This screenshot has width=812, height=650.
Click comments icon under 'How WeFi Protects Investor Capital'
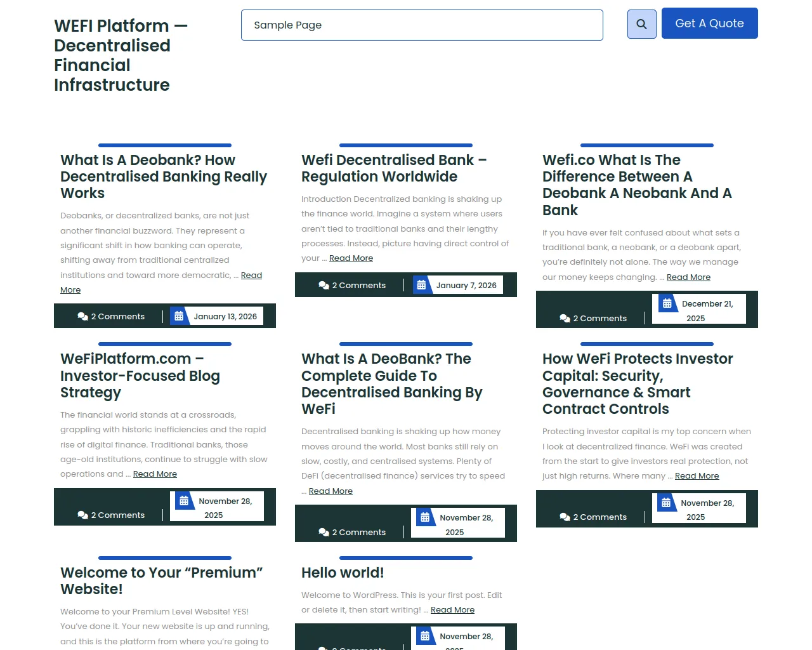click(x=565, y=517)
